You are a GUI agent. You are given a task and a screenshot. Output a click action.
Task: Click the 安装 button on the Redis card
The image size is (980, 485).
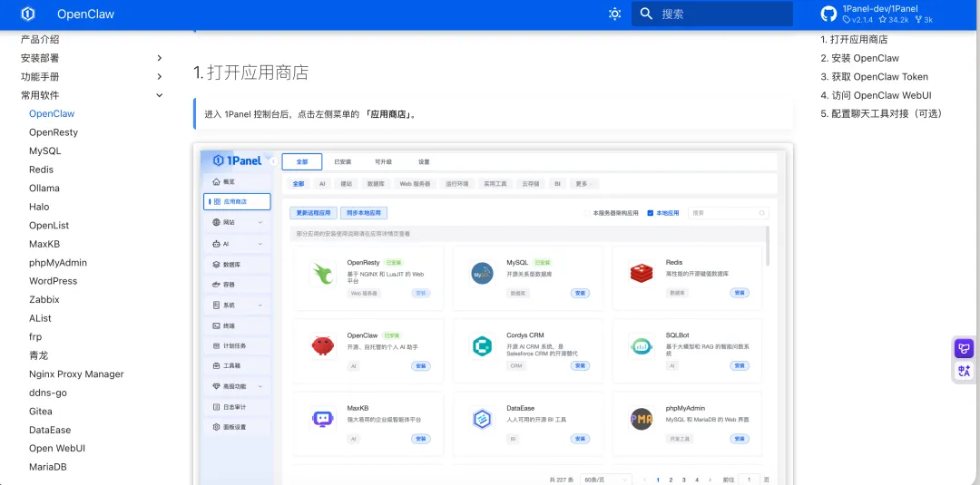point(740,293)
